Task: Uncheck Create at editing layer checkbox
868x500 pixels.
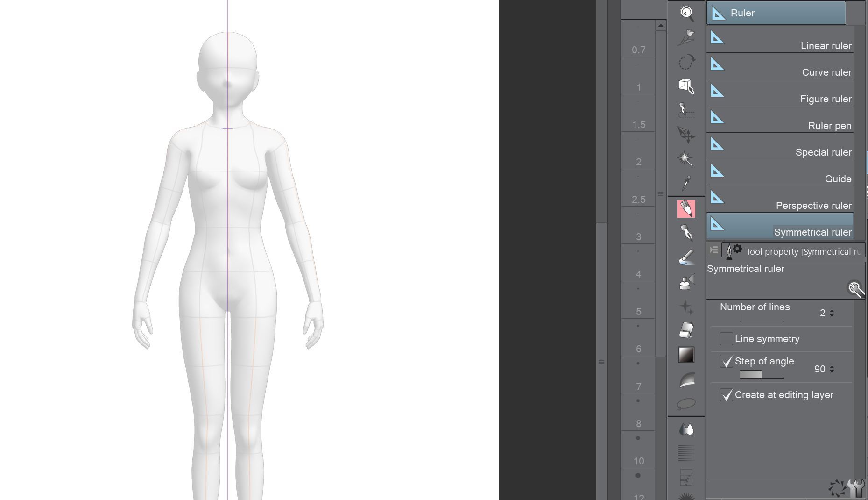Action: (x=727, y=395)
